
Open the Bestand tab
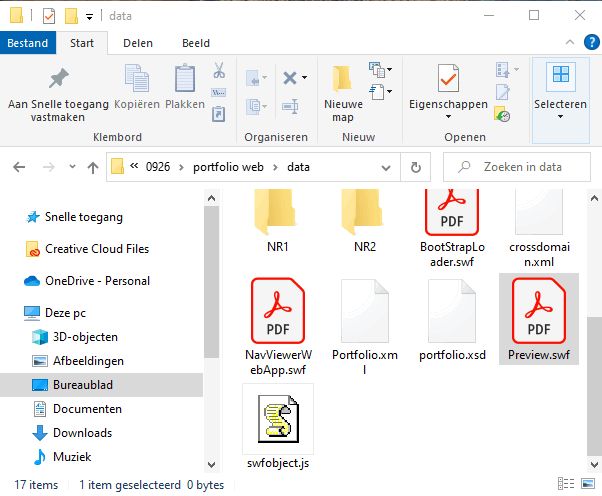coord(28,43)
